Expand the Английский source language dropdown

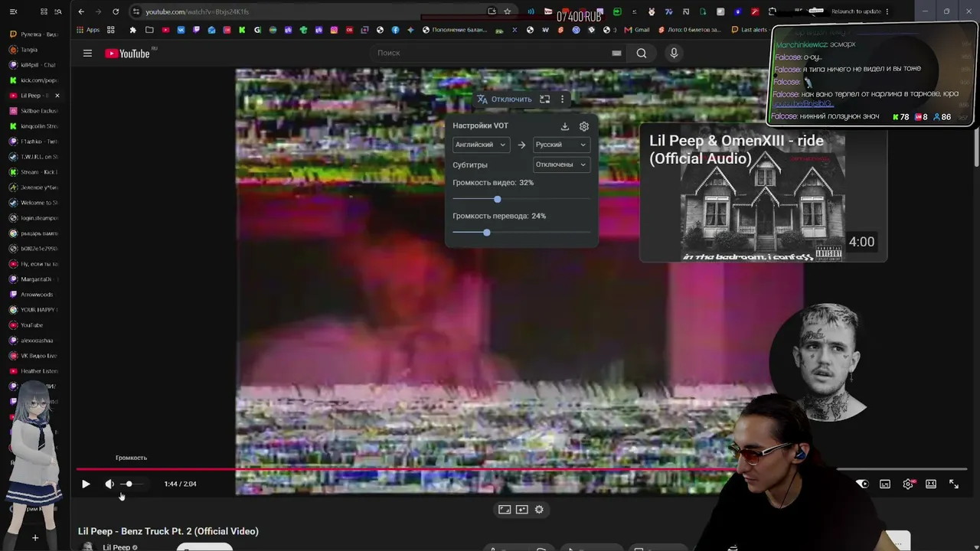481,145
